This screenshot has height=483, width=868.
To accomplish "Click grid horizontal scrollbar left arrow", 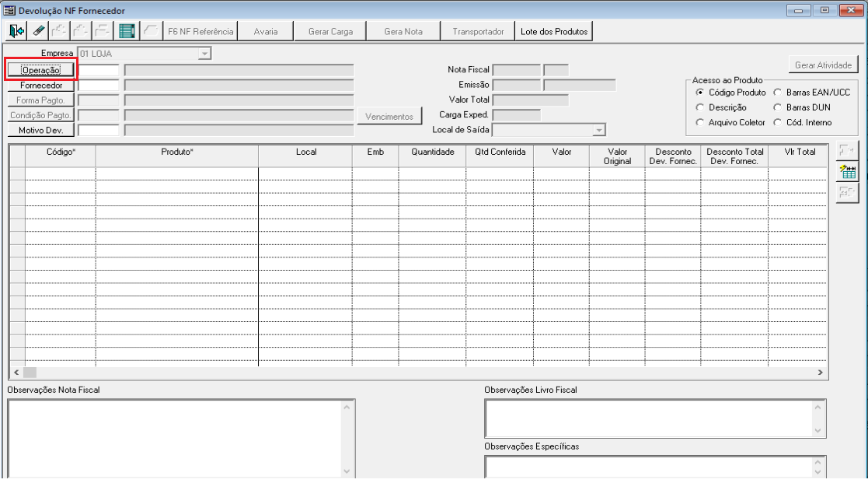I will 16,373.
